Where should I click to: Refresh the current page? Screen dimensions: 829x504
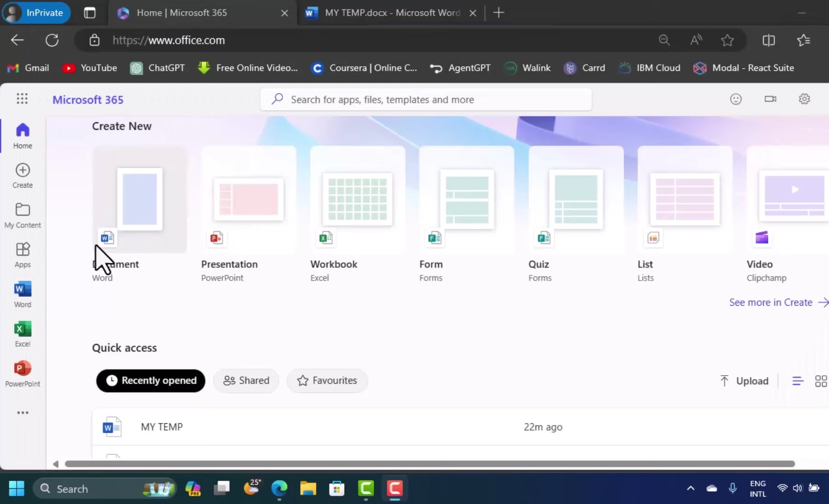point(52,40)
